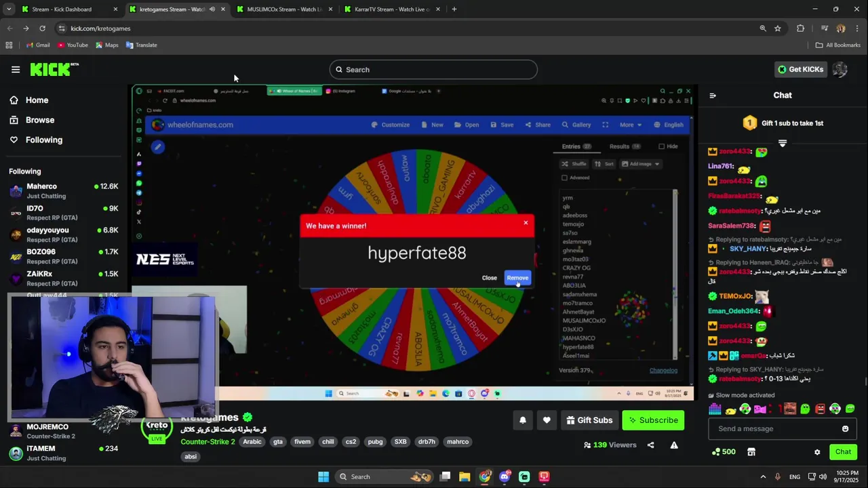Select the fivem tag

[x=302, y=442]
